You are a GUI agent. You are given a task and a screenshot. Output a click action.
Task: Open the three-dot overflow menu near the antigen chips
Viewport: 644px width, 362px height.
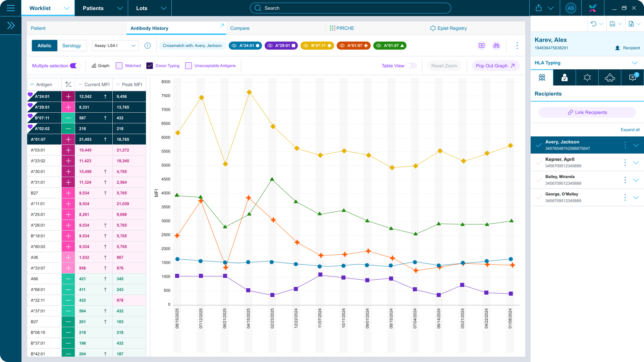point(517,46)
